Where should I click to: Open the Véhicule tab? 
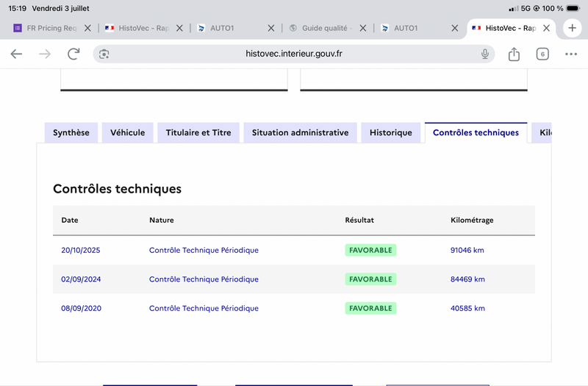[x=127, y=132]
